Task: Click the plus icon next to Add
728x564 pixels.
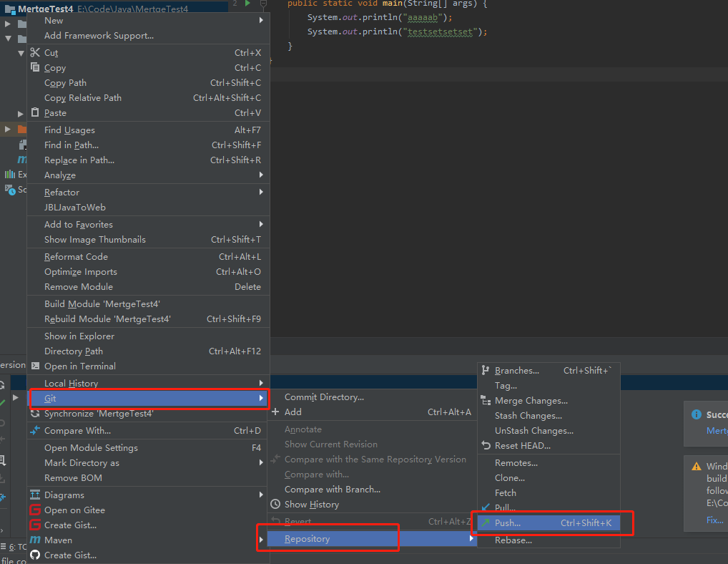Action: tap(275, 412)
